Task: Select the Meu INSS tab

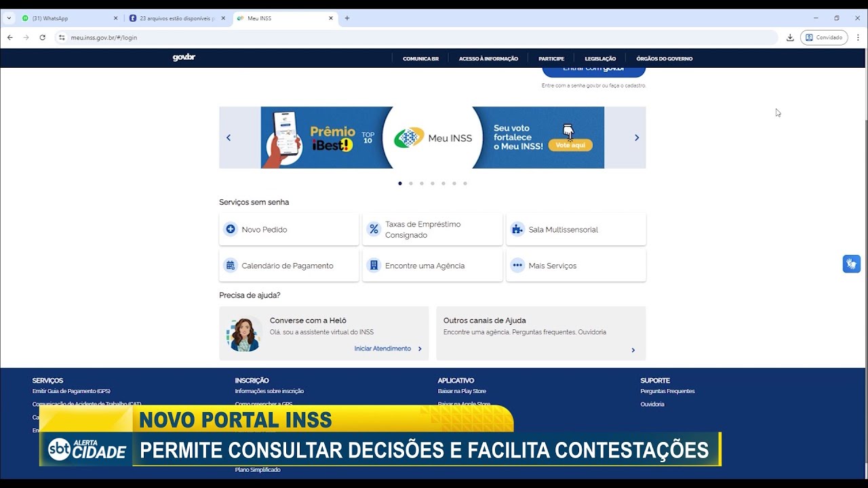Action: (x=285, y=18)
